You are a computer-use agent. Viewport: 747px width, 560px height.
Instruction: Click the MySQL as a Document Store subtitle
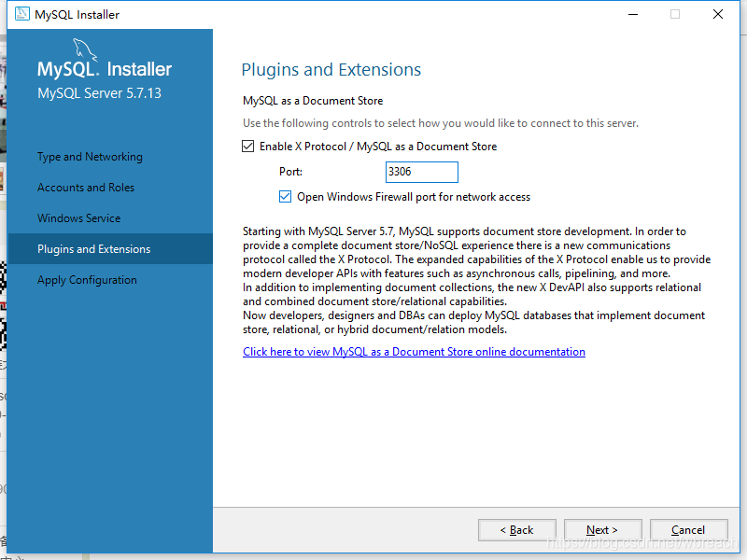coord(313,101)
